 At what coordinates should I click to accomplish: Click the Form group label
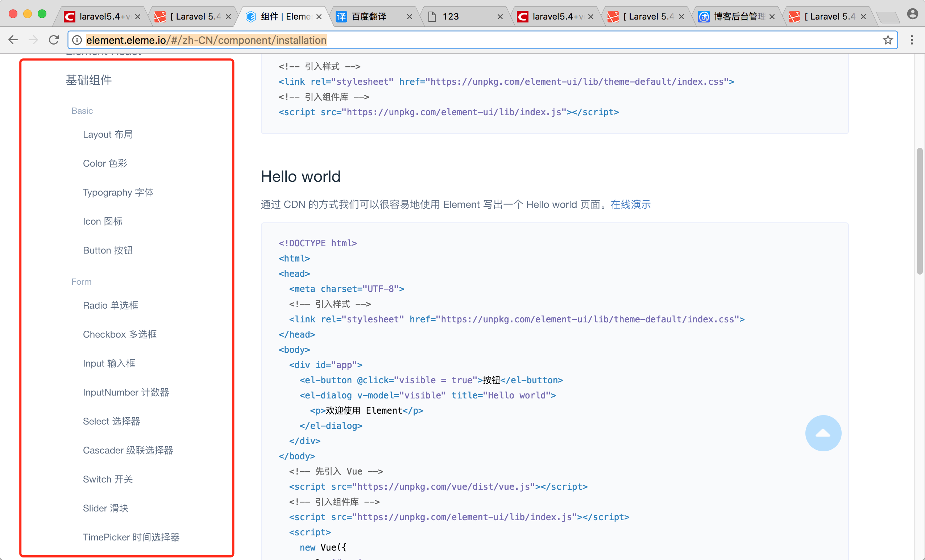point(82,281)
